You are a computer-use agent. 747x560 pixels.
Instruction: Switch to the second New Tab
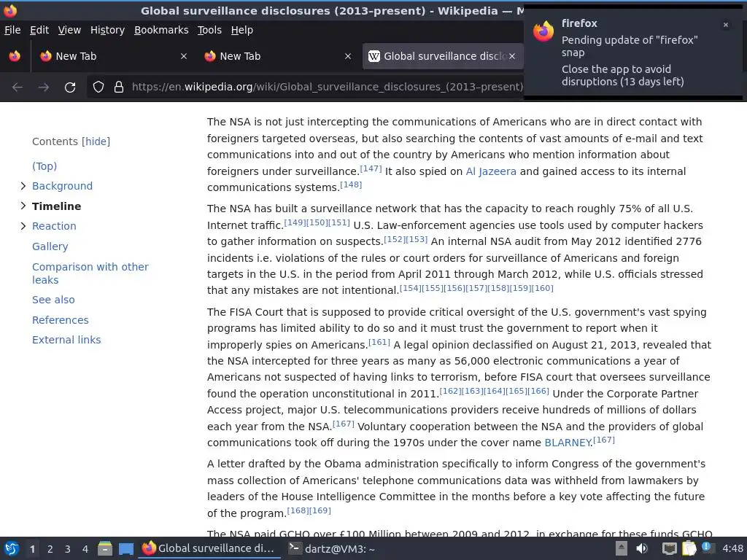click(276, 56)
